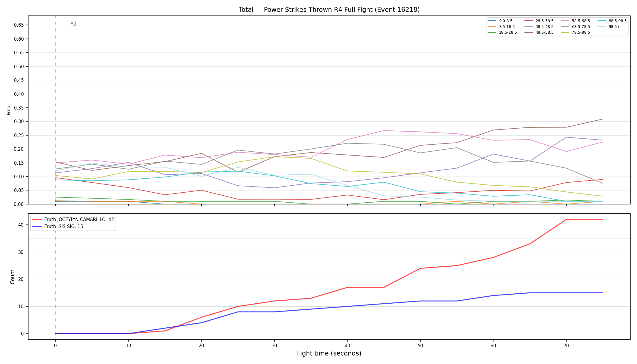The height and width of the screenshot is (364, 637).
Task: Click the 0.05 tick on Prob axis
Action: 19,190
